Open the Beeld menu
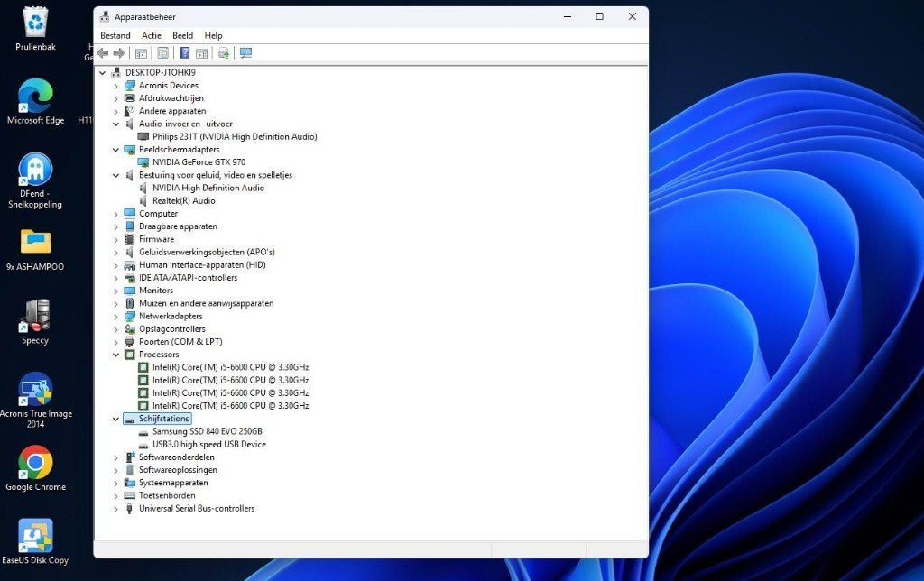The image size is (924, 581). point(182,35)
